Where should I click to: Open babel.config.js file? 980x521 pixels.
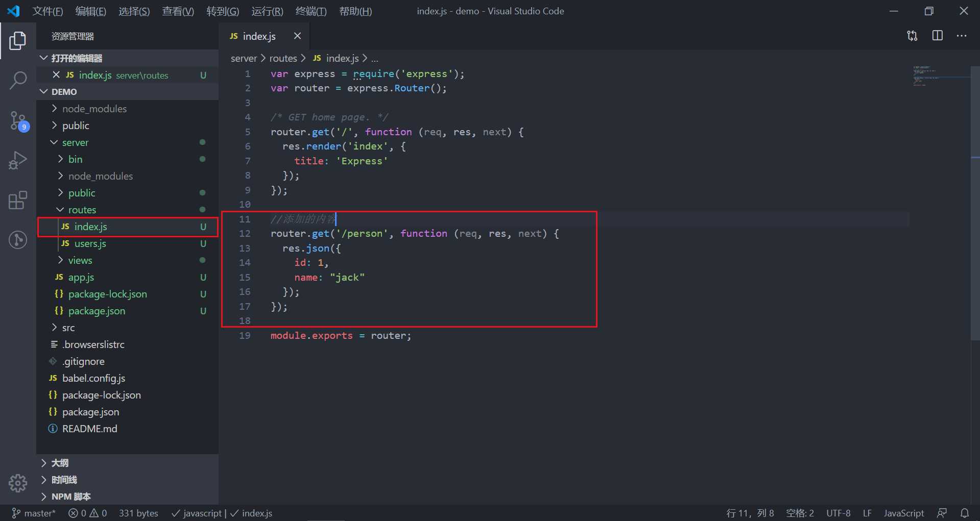point(128,378)
